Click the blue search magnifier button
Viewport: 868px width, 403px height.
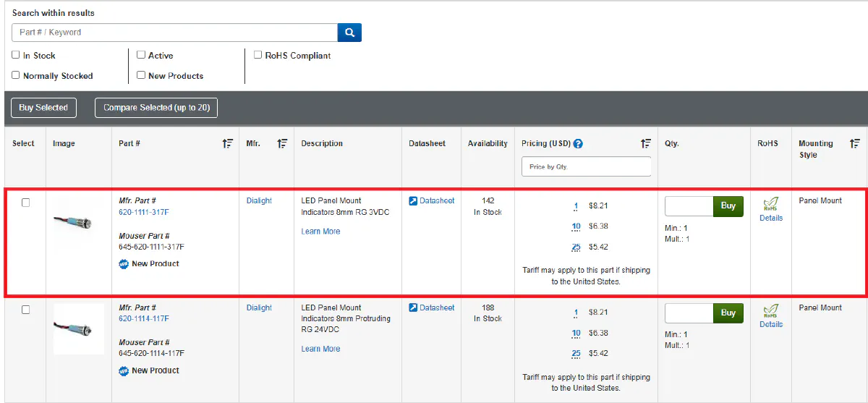[349, 33]
